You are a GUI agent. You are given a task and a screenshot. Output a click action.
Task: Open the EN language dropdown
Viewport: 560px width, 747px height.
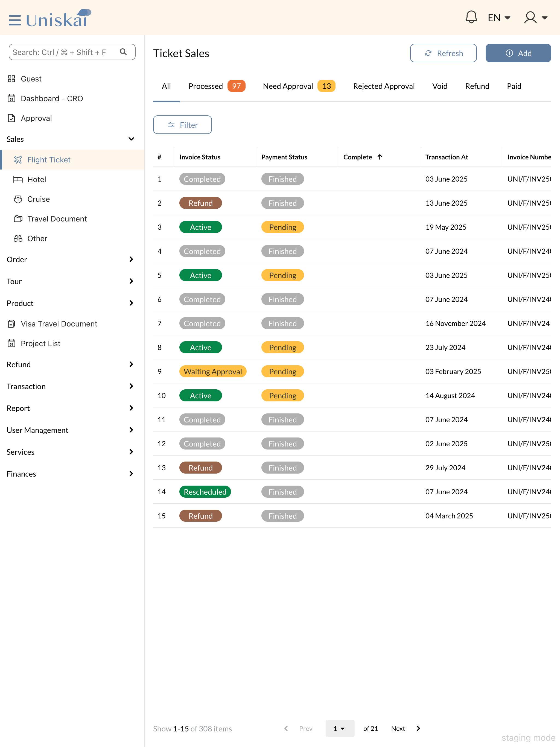coord(498,18)
